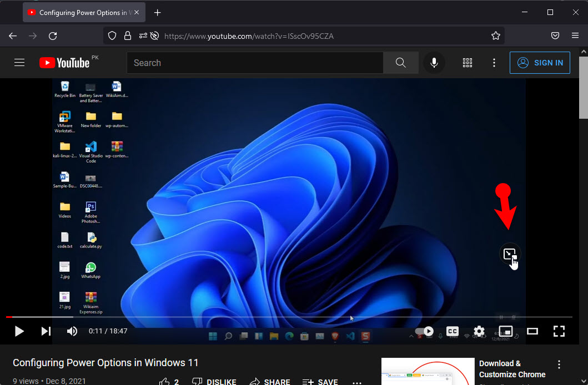Click the scrollbar up arrow

click(584, 52)
